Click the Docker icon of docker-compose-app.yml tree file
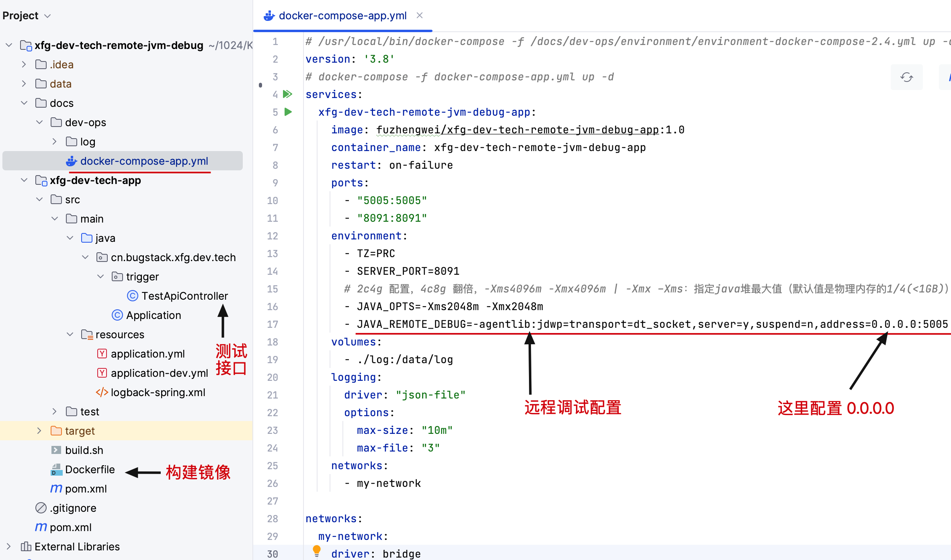Image resolution: width=951 pixels, height=560 pixels. pyautogui.click(x=72, y=161)
